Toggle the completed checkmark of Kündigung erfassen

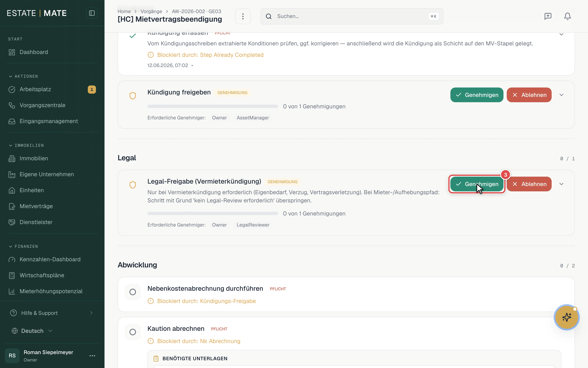click(x=133, y=36)
